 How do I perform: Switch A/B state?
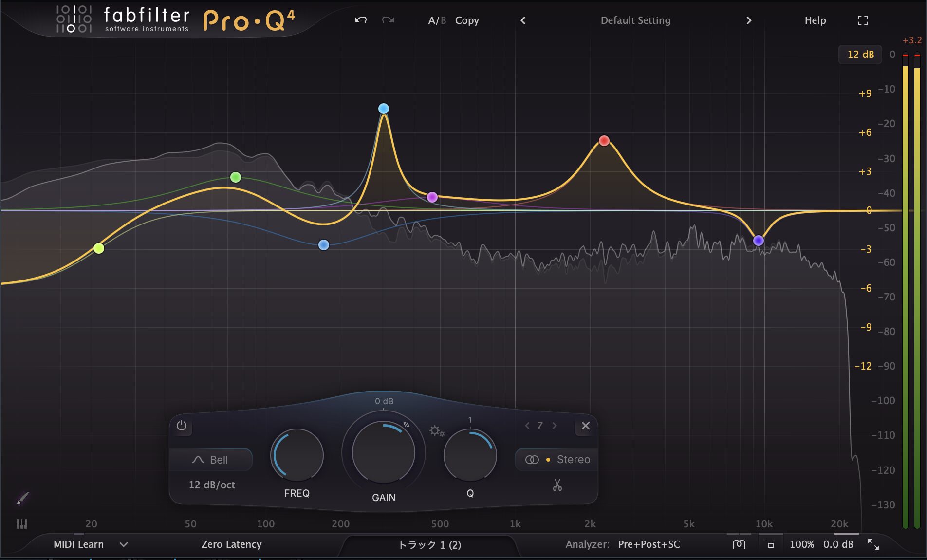tap(437, 20)
